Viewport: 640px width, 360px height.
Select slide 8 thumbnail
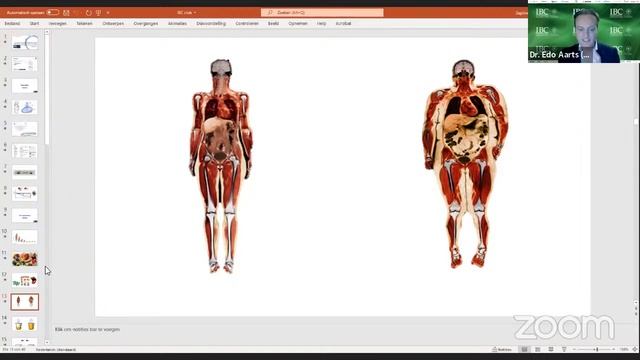(25, 194)
